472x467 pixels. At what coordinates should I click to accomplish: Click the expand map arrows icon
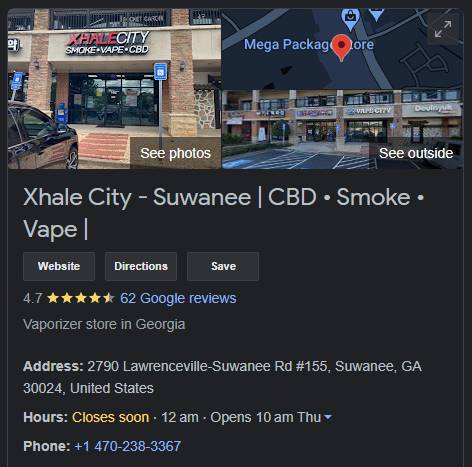click(x=443, y=29)
